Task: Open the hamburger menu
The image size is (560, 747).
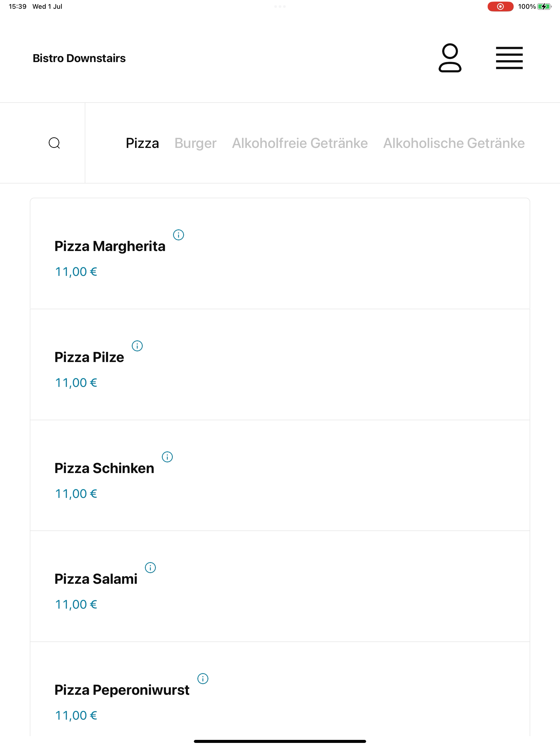Action: coord(509,58)
